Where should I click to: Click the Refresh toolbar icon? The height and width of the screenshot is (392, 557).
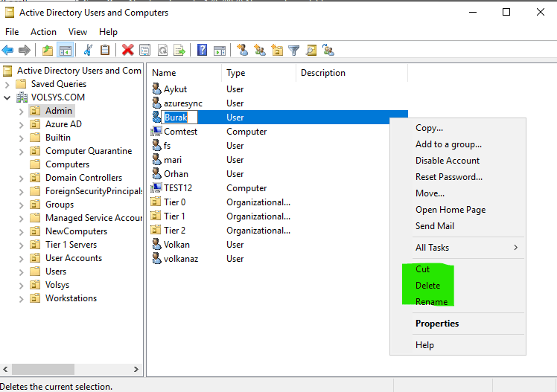coord(162,50)
